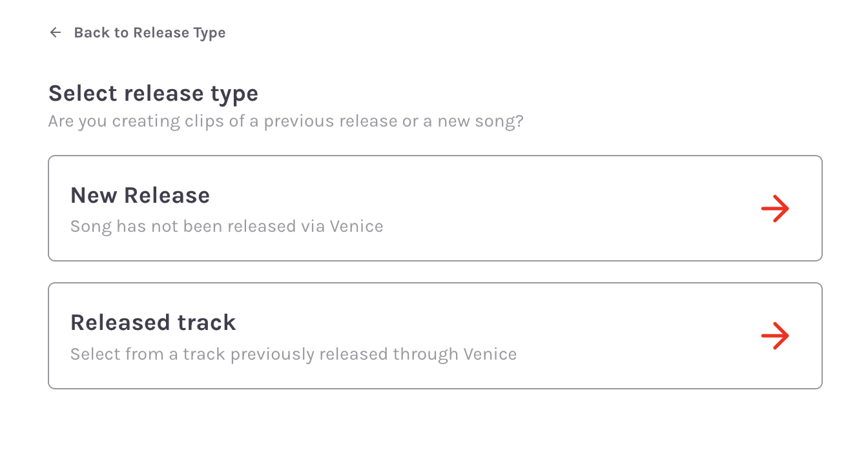Click the left arrow back icon
The height and width of the screenshot is (452, 868).
pos(56,32)
